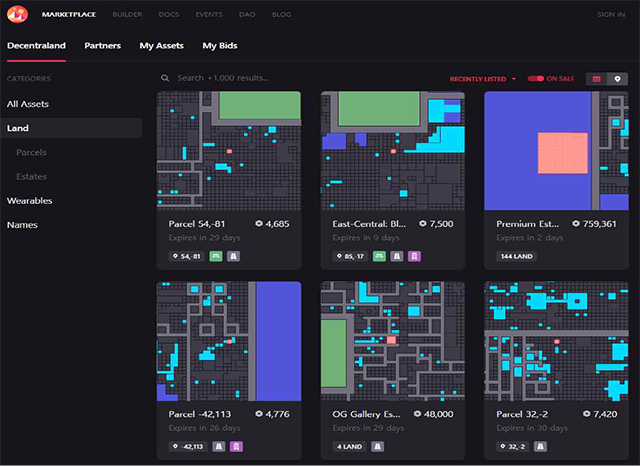This screenshot has width=640, height=466.
Task: Switch to the Partners tab
Action: [x=102, y=46]
